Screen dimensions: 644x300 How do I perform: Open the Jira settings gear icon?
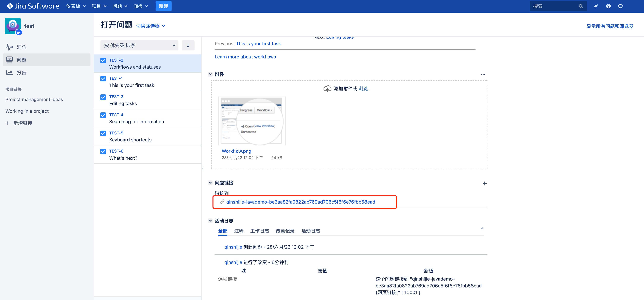coord(621,6)
